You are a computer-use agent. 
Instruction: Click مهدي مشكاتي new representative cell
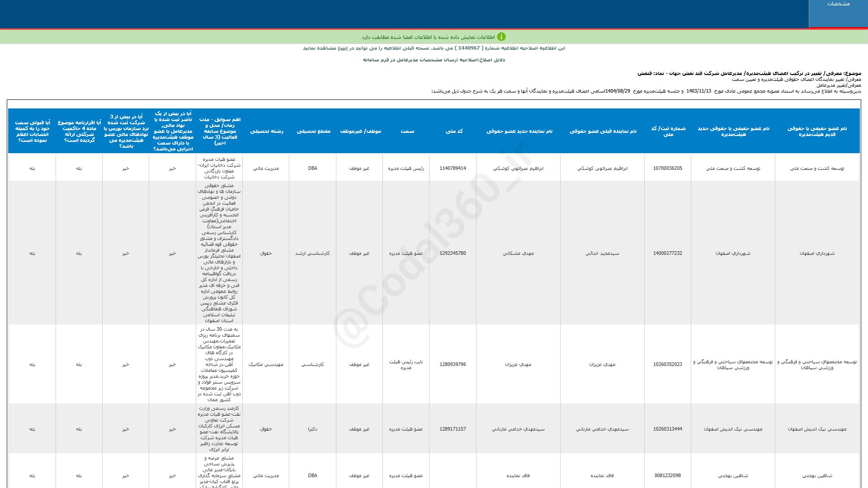(x=518, y=253)
